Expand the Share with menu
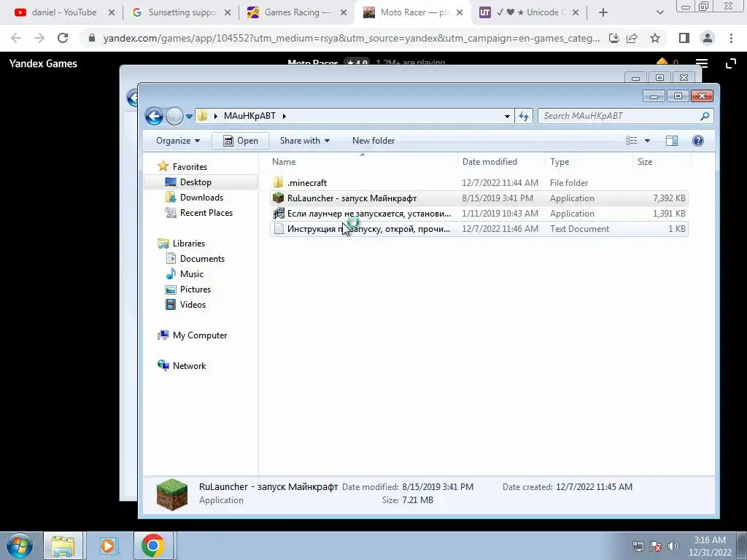The image size is (747, 560). pyautogui.click(x=304, y=141)
